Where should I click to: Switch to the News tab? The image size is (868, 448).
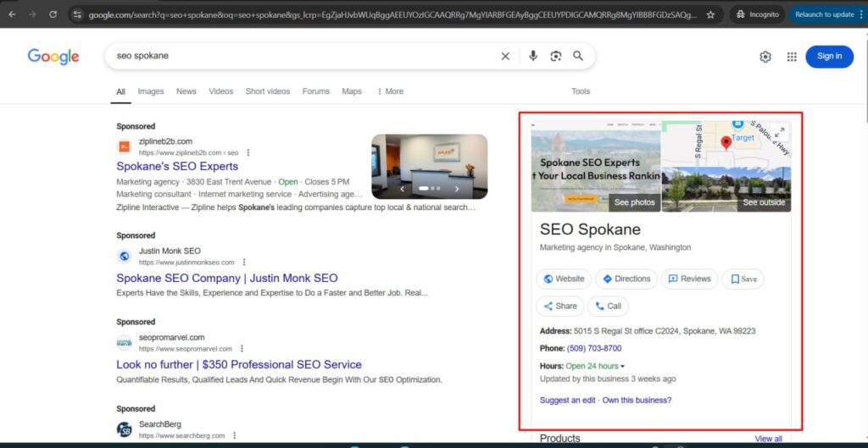click(186, 91)
